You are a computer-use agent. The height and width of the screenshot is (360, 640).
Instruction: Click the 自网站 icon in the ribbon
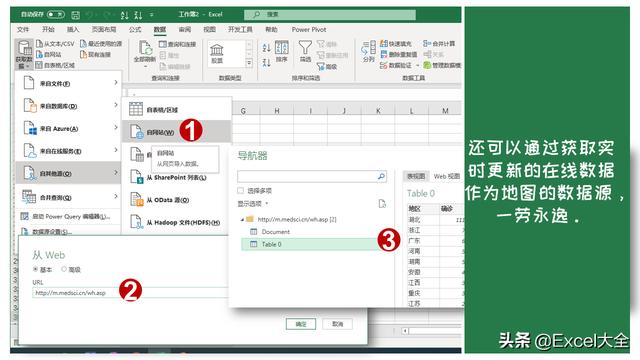pyautogui.click(x=39, y=54)
